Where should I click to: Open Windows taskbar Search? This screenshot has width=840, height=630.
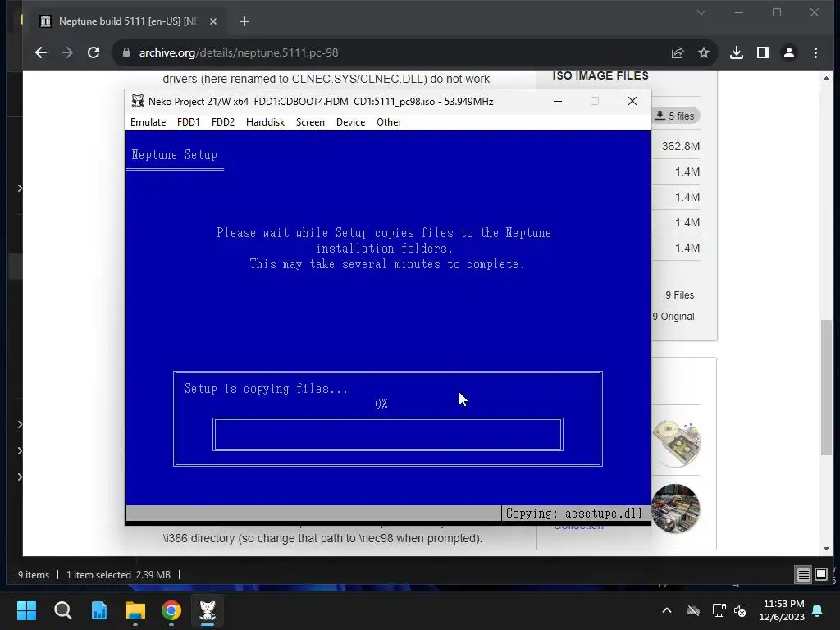(x=62, y=610)
